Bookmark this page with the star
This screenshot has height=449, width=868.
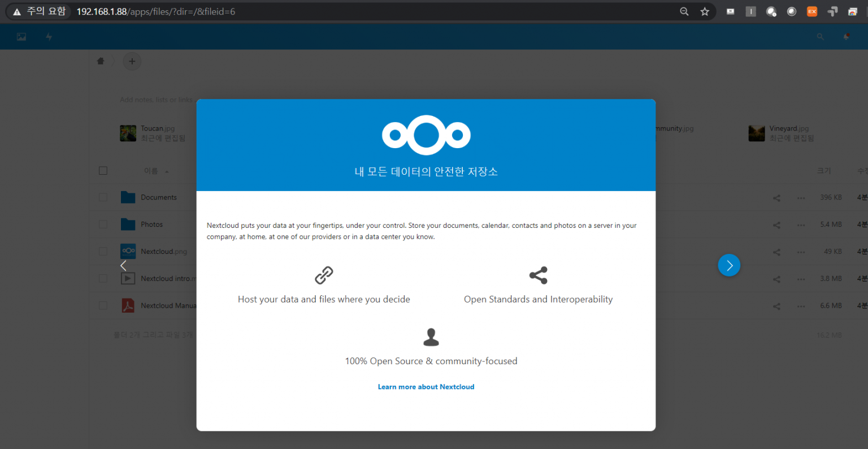(x=705, y=11)
